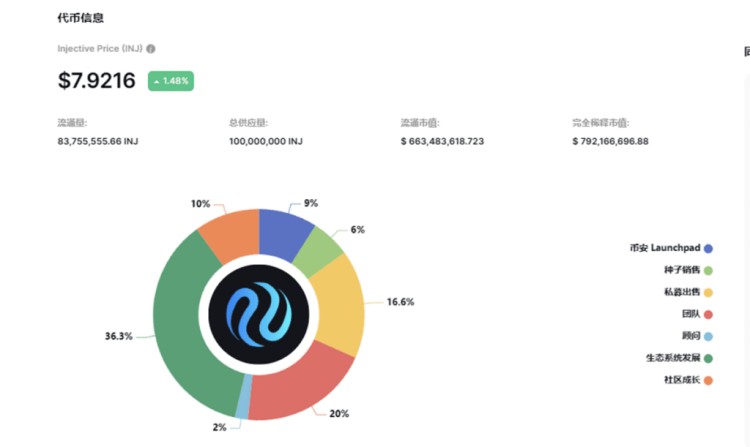Click the 团队 legend label
Screen dimensions: 750x447
coord(691,314)
